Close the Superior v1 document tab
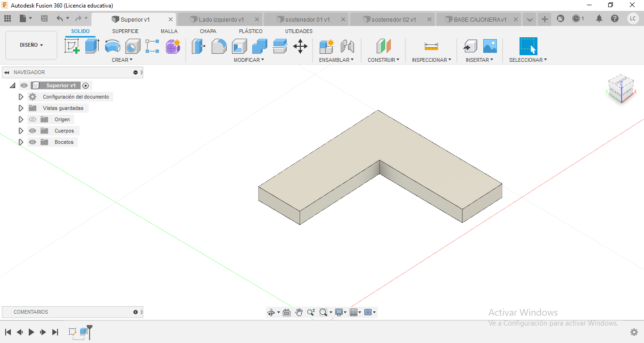Image resolution: width=644 pixels, height=343 pixels. [171, 19]
